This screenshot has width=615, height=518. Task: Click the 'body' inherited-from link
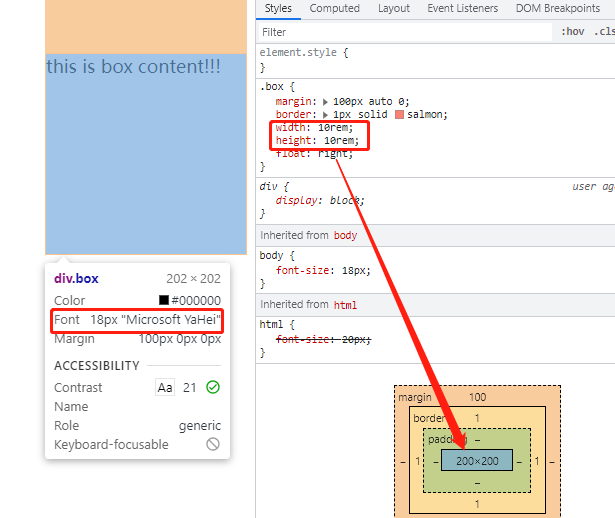345,235
